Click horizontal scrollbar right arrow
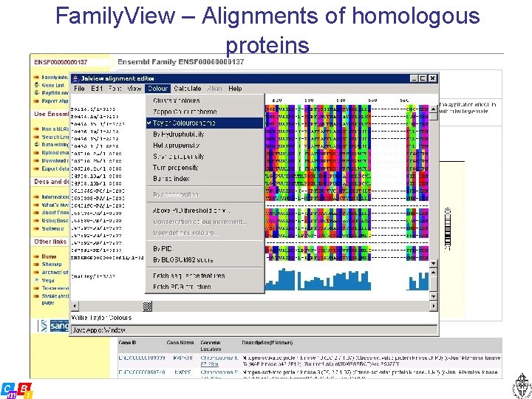Viewport: 532px width, 399px height. tap(434, 306)
